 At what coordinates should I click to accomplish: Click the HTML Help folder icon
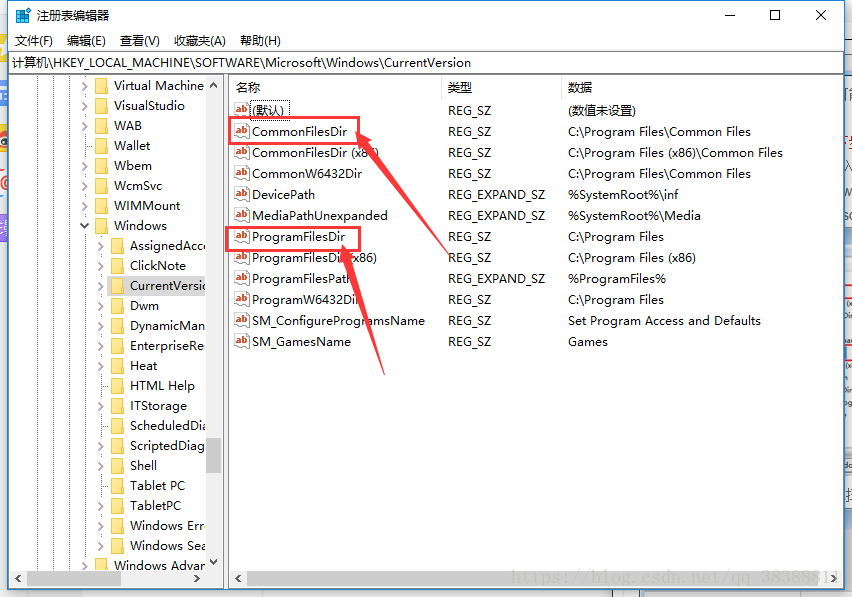[x=118, y=385]
